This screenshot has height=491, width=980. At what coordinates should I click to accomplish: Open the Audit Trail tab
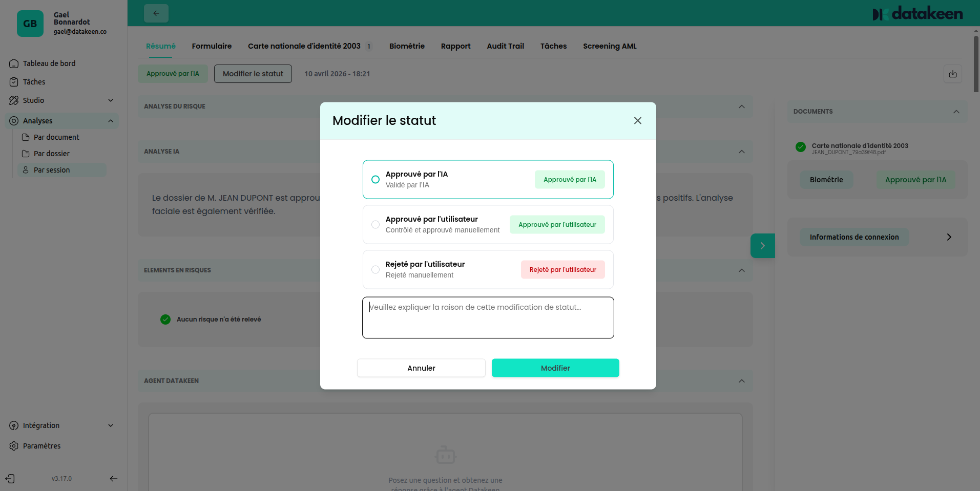click(x=505, y=46)
